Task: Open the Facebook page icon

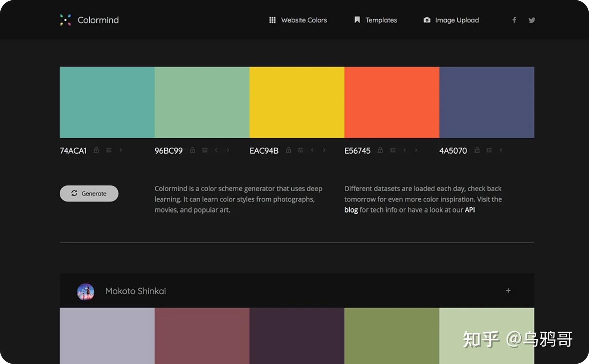Action: coord(514,20)
